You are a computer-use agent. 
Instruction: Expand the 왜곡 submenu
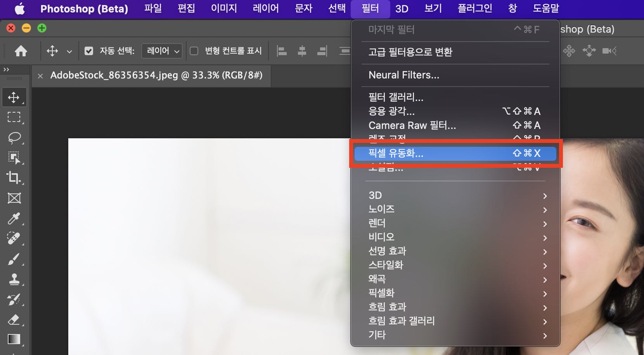click(x=455, y=279)
